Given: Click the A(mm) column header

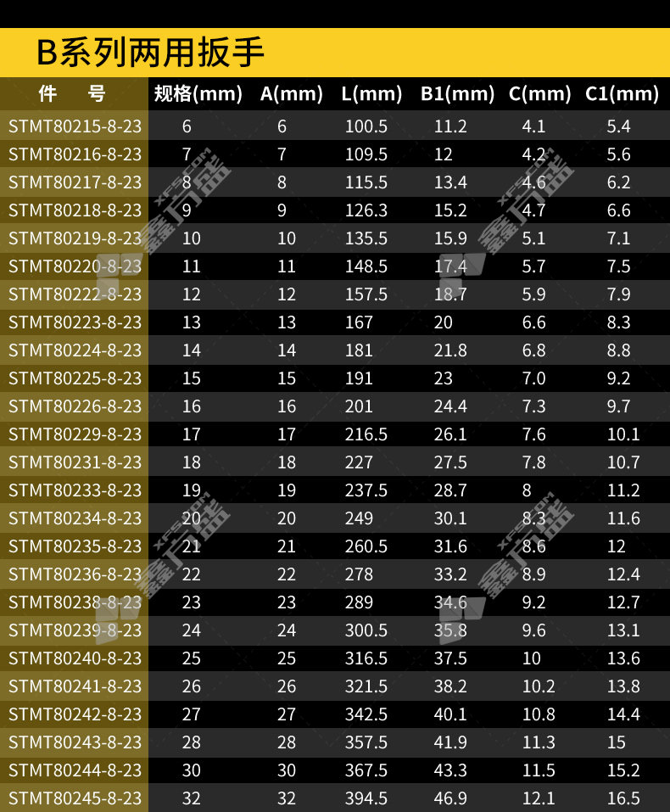Looking at the screenshot, I should [291, 93].
